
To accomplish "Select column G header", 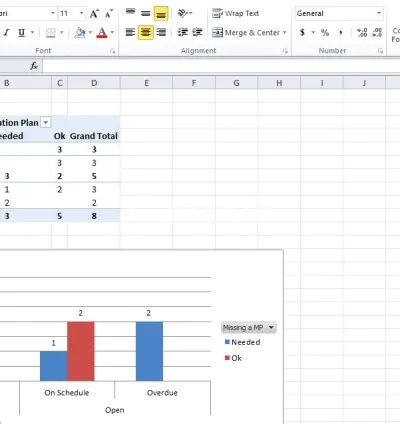I will [x=236, y=83].
